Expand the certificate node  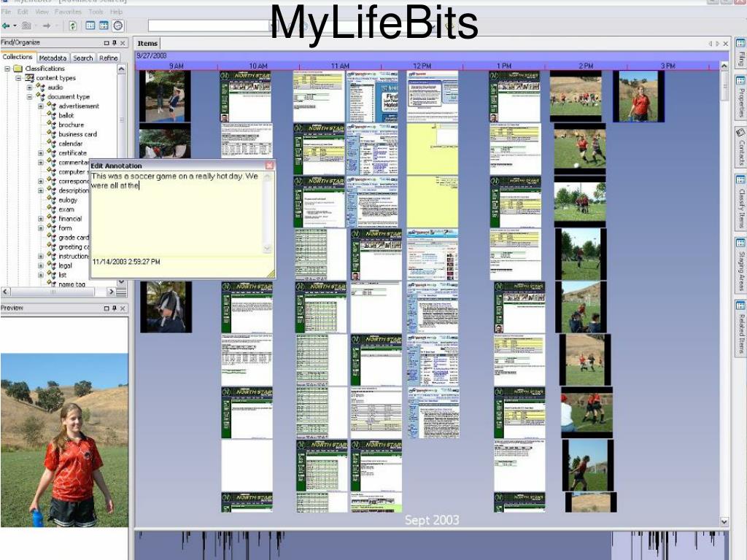coord(41,153)
